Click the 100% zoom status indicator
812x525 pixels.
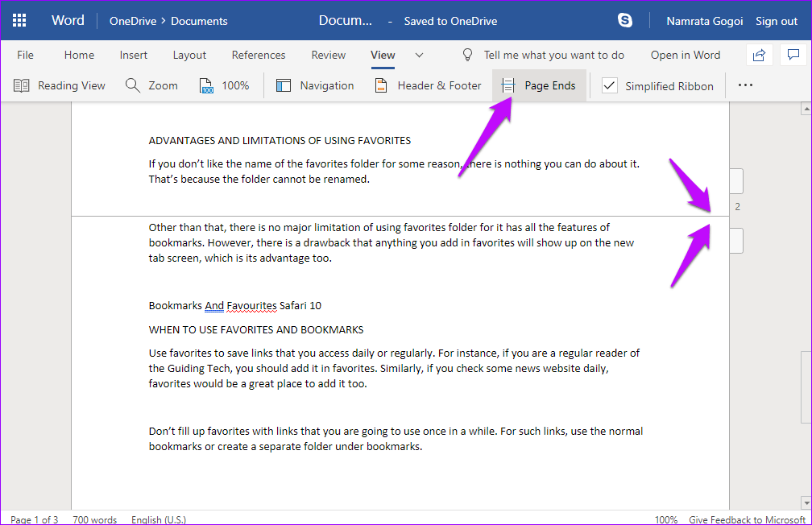(x=666, y=519)
